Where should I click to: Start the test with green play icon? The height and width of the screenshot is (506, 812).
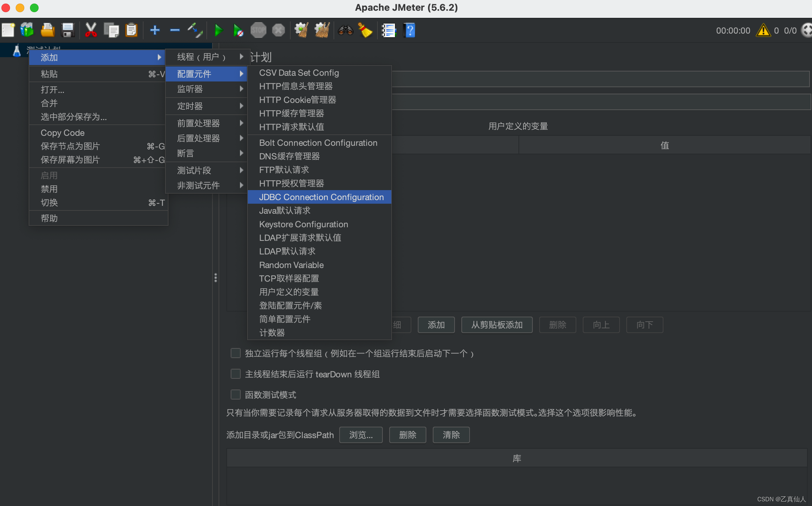pos(219,30)
